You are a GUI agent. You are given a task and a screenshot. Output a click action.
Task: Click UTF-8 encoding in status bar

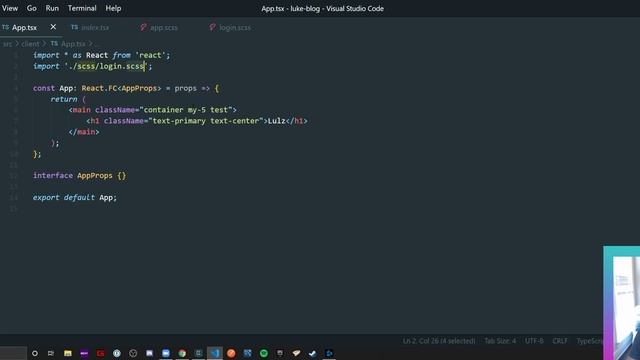[x=534, y=340]
